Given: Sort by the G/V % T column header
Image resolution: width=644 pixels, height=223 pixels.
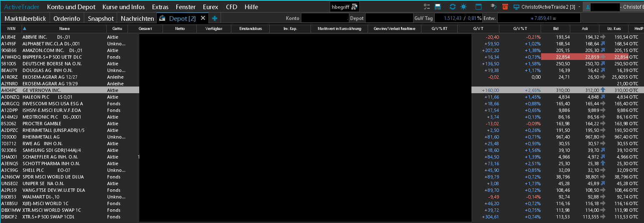Looking at the screenshot, I should [x=520, y=29].
